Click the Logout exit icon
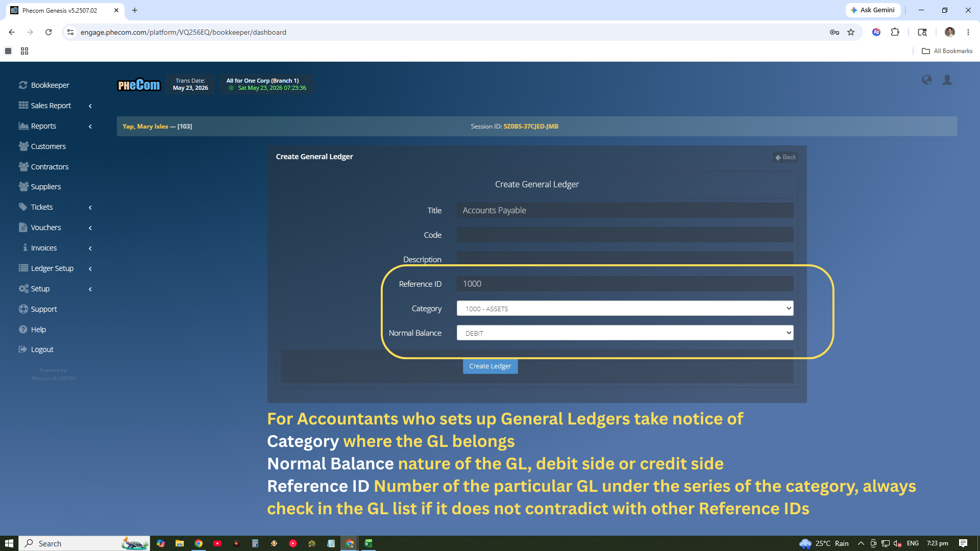The width and height of the screenshot is (980, 551). [23, 349]
